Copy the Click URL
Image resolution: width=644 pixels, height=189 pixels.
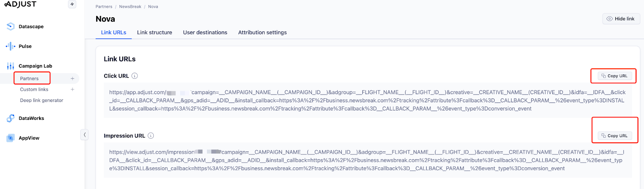[x=615, y=76]
